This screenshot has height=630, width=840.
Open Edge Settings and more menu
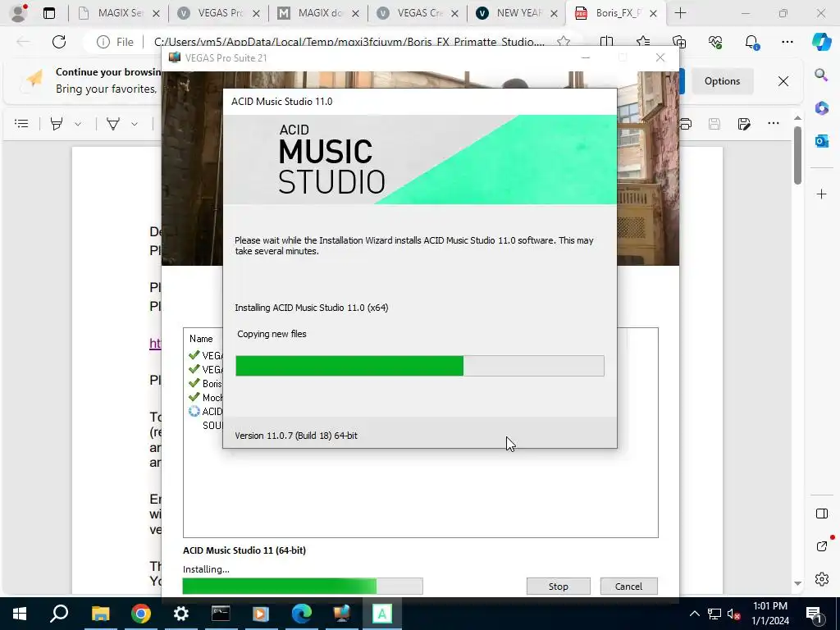787,41
